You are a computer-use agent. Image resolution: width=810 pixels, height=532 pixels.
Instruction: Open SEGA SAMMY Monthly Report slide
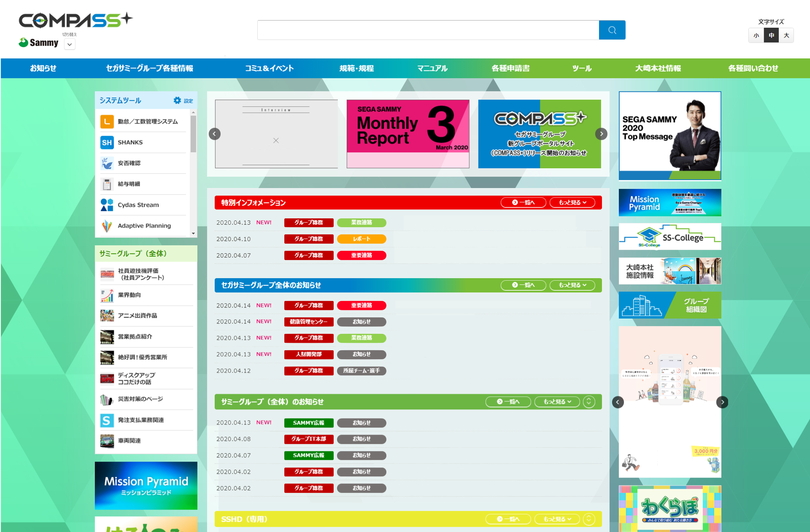[408, 134]
